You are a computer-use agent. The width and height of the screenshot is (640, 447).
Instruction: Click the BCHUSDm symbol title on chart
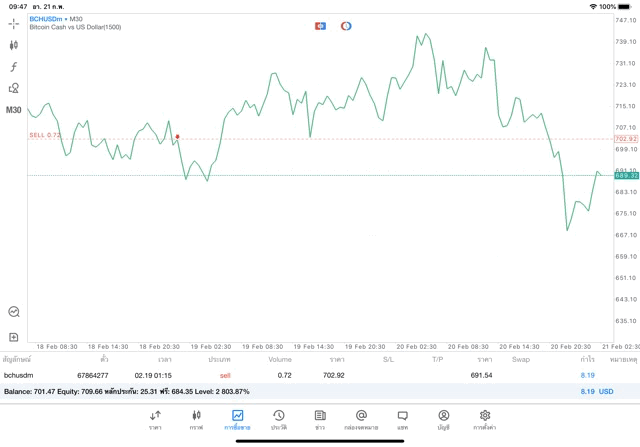tap(47, 19)
